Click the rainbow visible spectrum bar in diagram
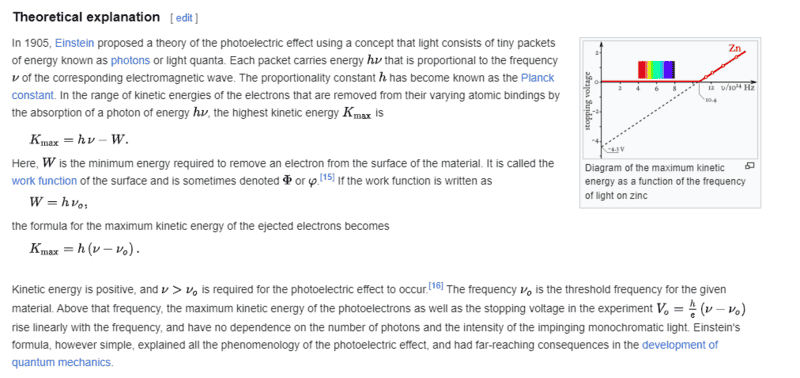Screen dimensions: 800x378 (x=656, y=70)
